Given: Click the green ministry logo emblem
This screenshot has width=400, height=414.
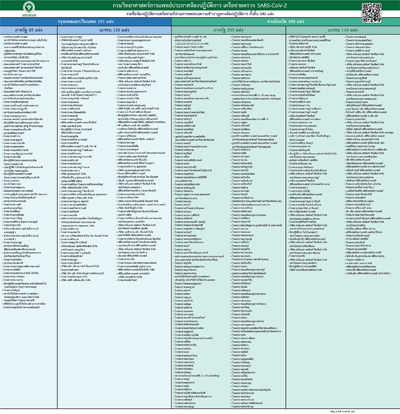Looking at the screenshot, I should point(29,7).
